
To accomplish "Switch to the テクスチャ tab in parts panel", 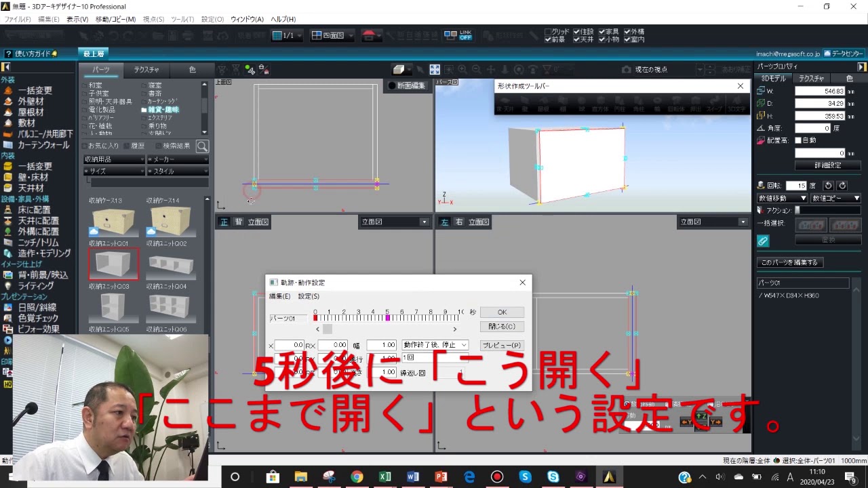I will (x=146, y=70).
